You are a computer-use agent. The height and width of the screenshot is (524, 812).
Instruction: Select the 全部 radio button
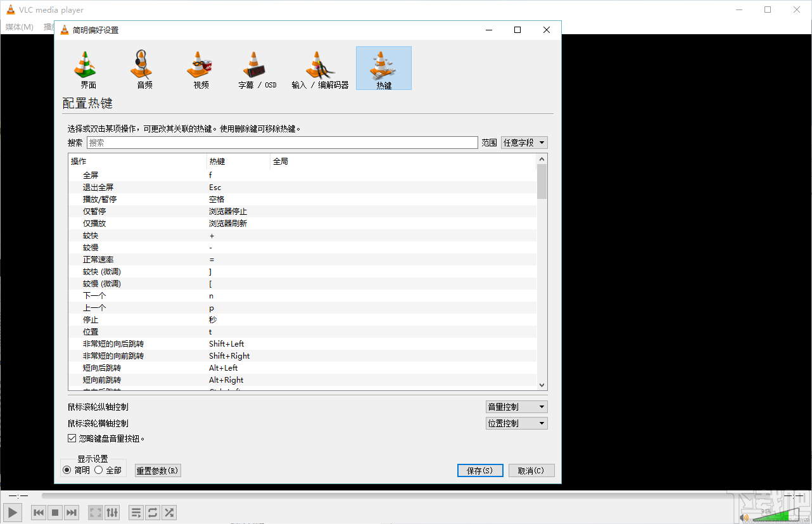coord(98,470)
